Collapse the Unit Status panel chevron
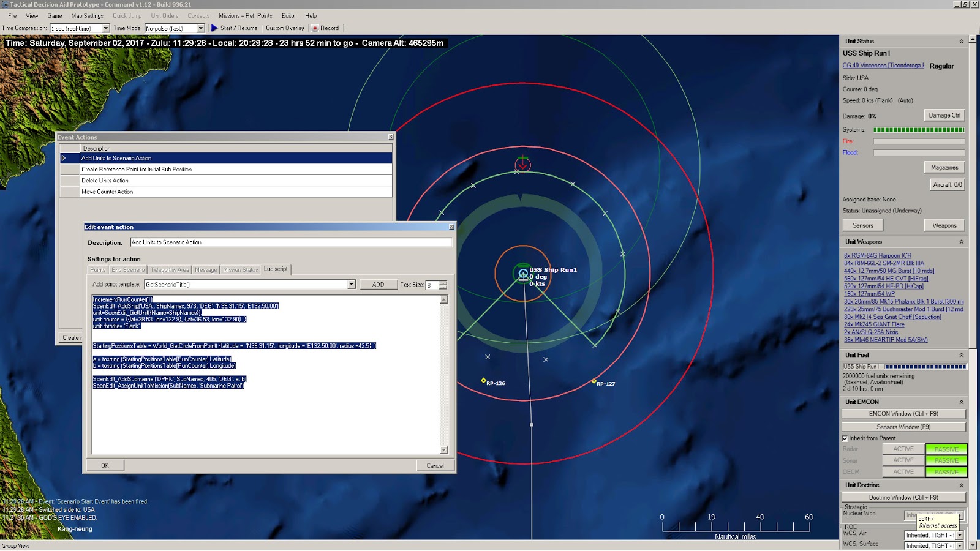The image size is (980, 551). (961, 42)
